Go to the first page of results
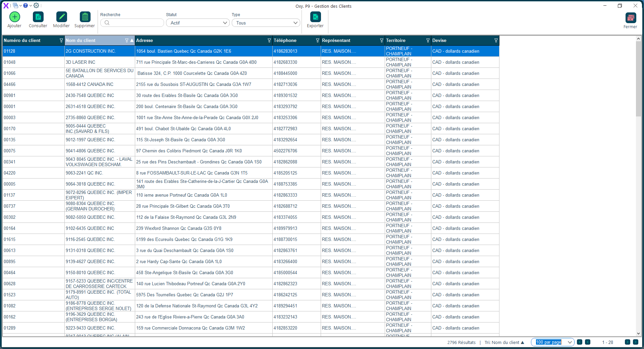 click(580, 342)
